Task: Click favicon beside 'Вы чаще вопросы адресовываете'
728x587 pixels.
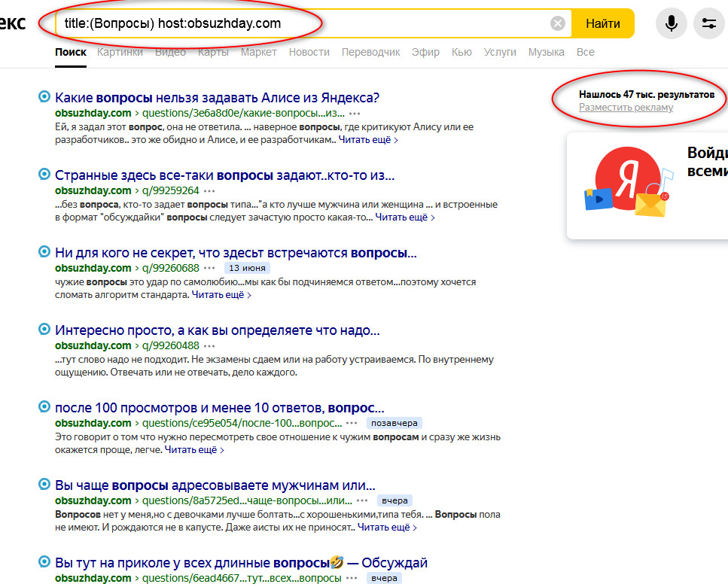Action: [x=44, y=484]
